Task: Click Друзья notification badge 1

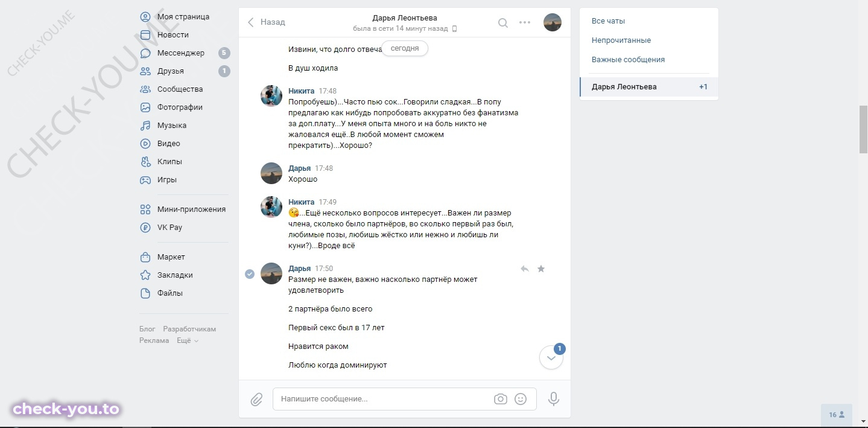Action: tap(224, 71)
